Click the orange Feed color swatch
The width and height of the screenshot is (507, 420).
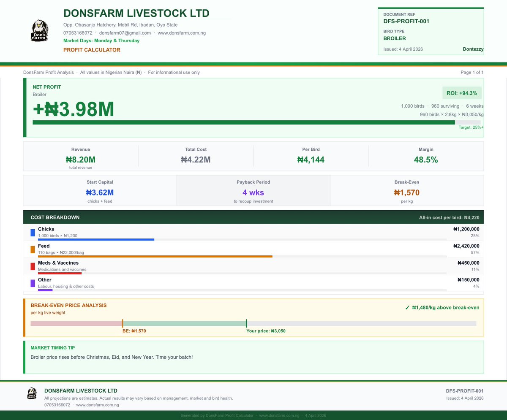[x=33, y=249]
